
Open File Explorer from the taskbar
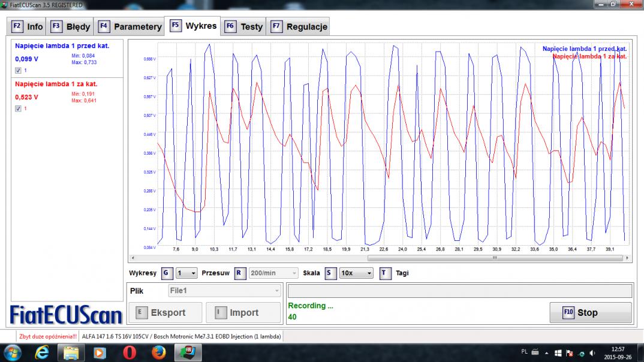click(x=71, y=353)
